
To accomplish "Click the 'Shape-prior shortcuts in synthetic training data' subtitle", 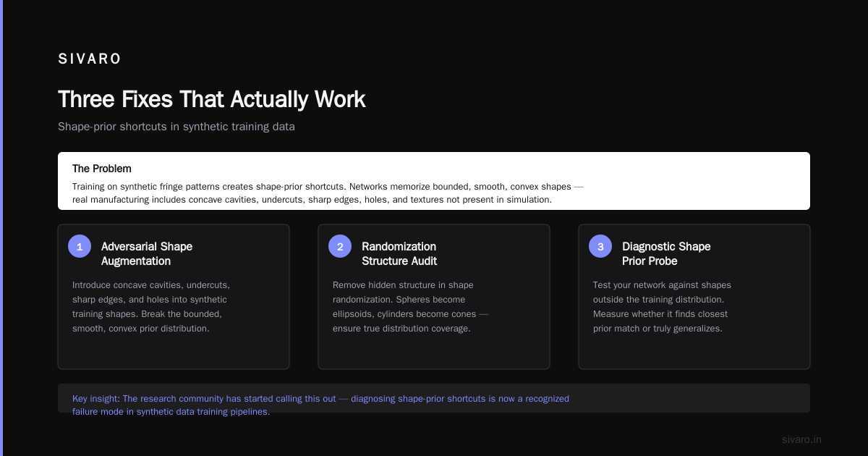I will 176,127.
